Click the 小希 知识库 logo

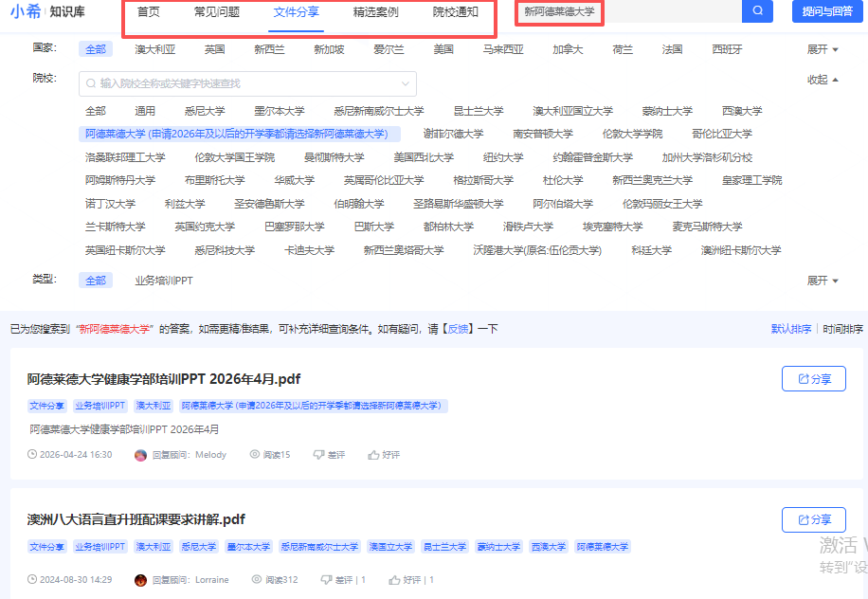click(47, 11)
